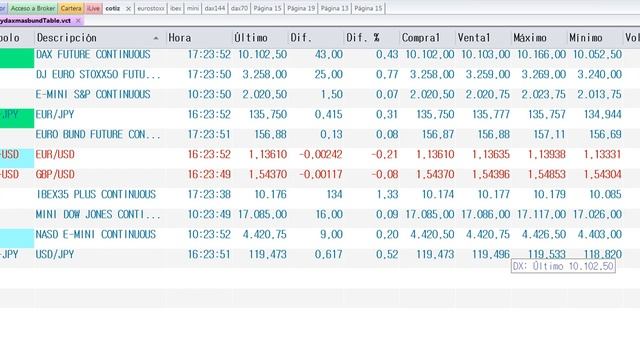
Task: Select EUR/USD in the Descripción column
Action: coord(55,154)
